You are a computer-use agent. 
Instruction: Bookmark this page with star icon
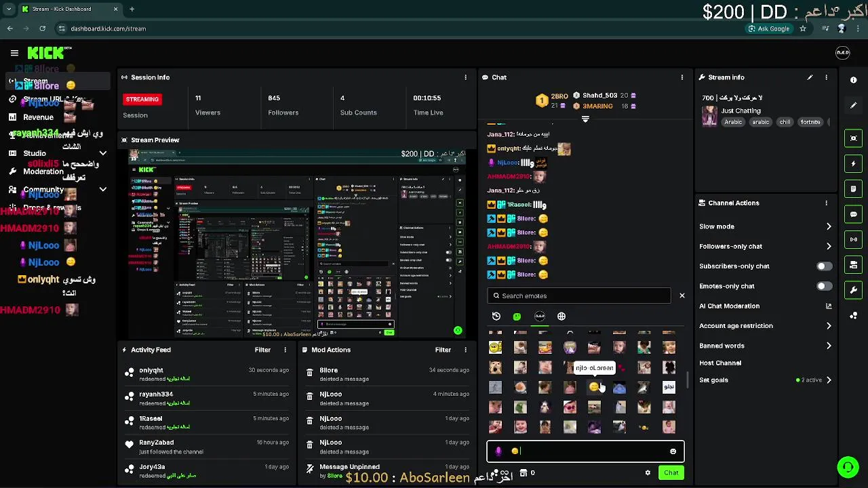803,28
